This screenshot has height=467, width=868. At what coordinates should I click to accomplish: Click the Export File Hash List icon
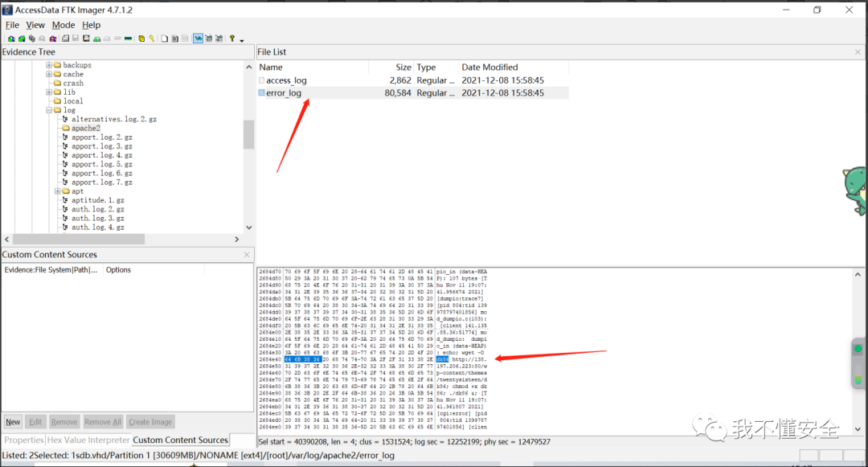pos(175,39)
